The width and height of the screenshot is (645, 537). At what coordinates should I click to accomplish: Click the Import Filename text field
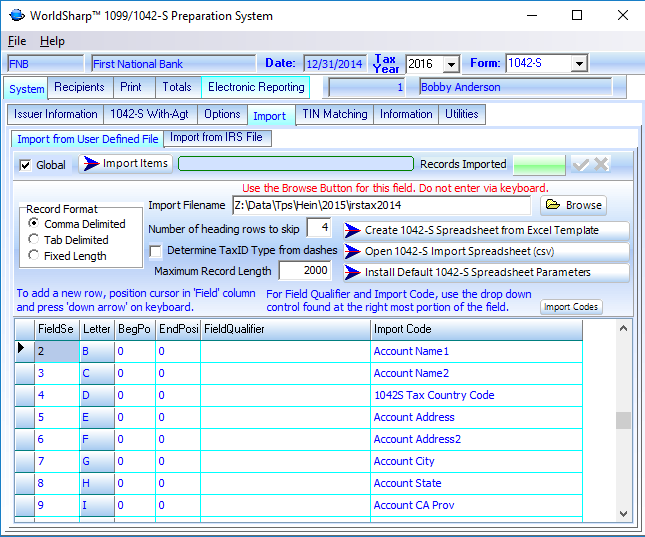(x=381, y=205)
